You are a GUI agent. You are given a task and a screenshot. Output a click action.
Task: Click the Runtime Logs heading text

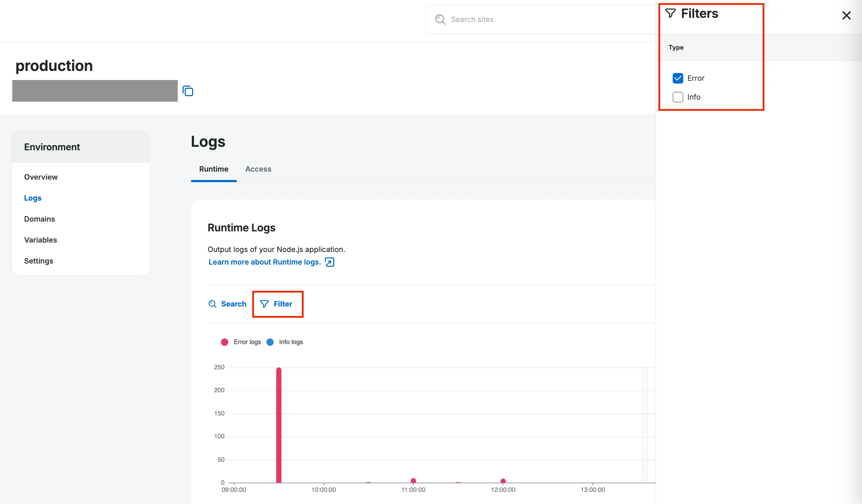pyautogui.click(x=241, y=228)
